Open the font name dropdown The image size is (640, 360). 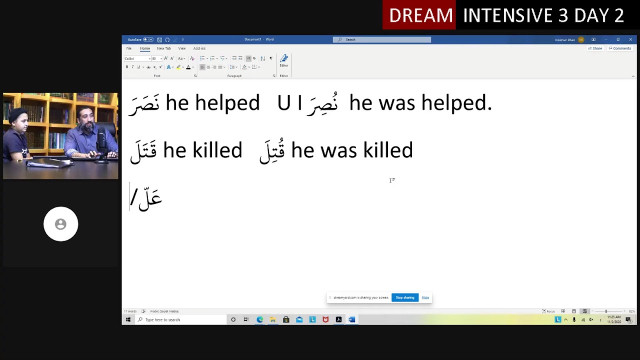(x=138, y=59)
